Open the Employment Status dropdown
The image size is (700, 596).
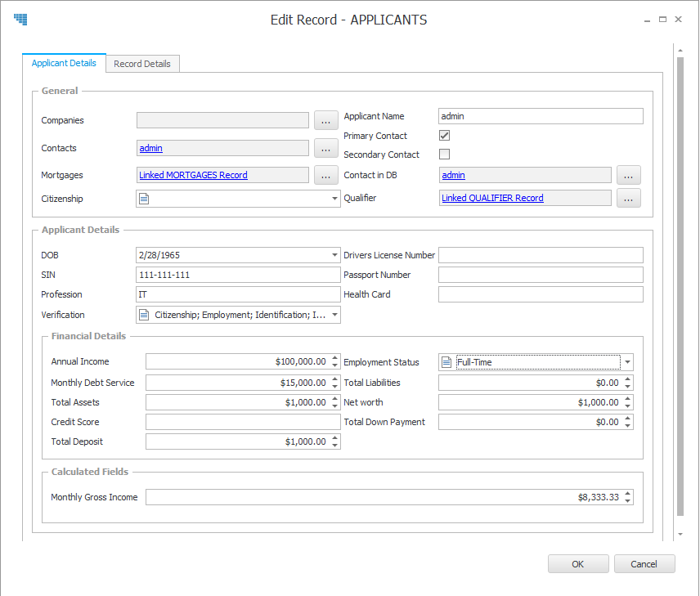tap(627, 362)
